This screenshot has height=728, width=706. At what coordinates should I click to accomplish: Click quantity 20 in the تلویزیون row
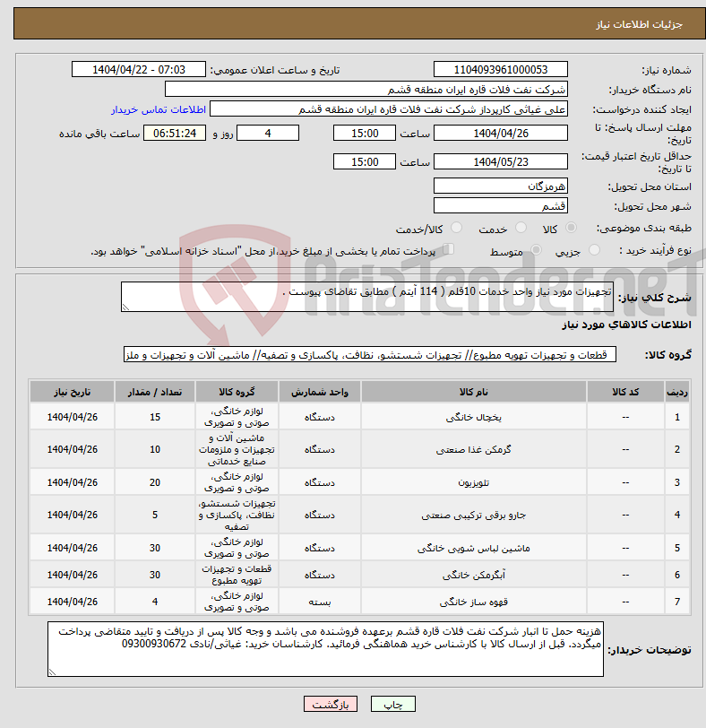155,482
